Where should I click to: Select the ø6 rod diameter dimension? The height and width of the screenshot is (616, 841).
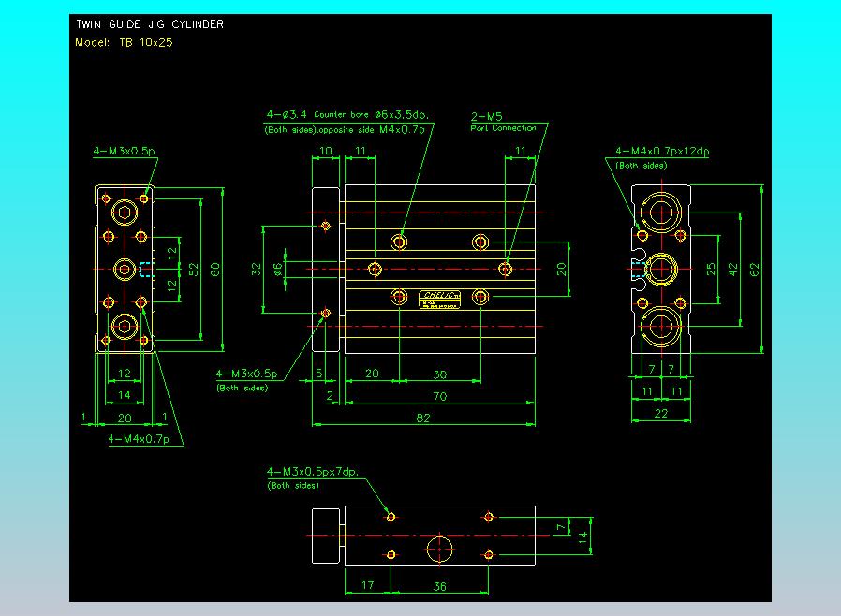[277, 269]
